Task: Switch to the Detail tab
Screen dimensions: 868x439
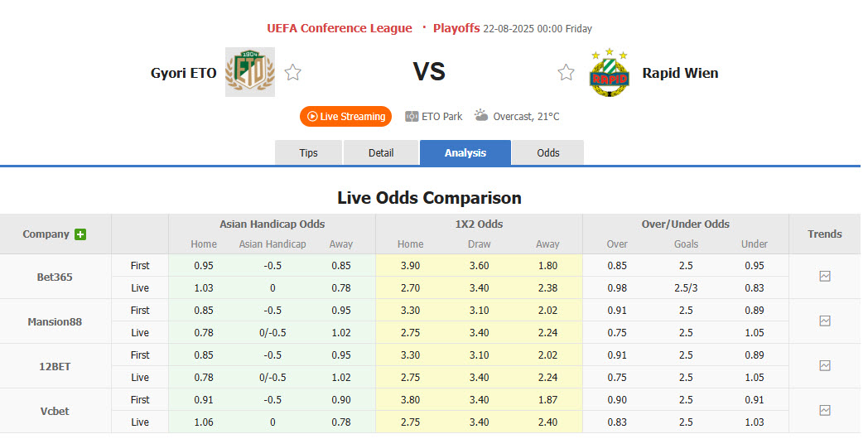Action: point(381,153)
